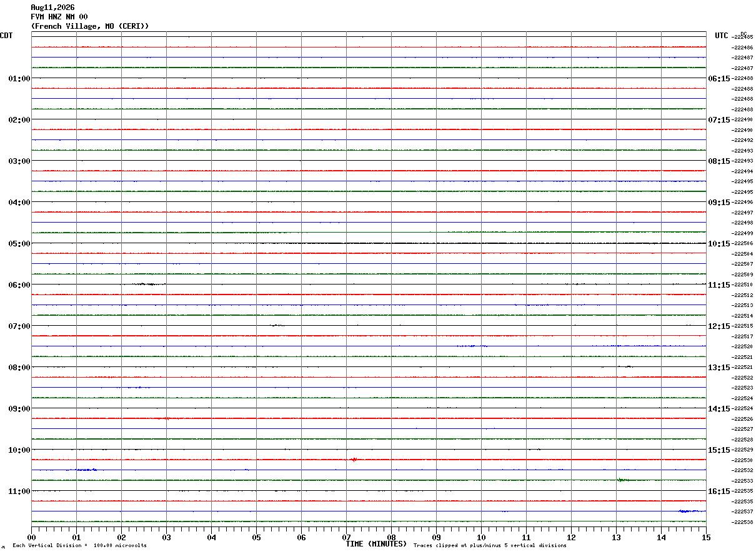This screenshot has width=756, height=554.
Task: Select the 05:00 CDT time label
Action: (19, 243)
